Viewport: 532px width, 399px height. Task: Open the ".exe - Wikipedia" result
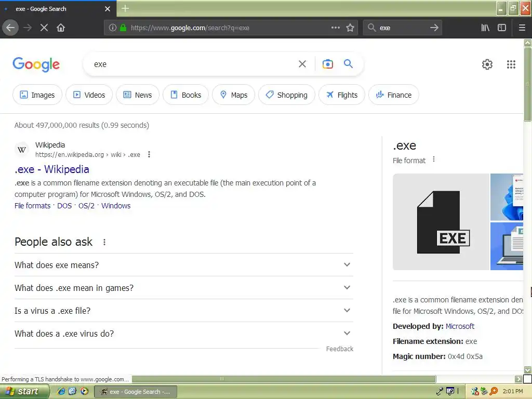tap(52, 169)
